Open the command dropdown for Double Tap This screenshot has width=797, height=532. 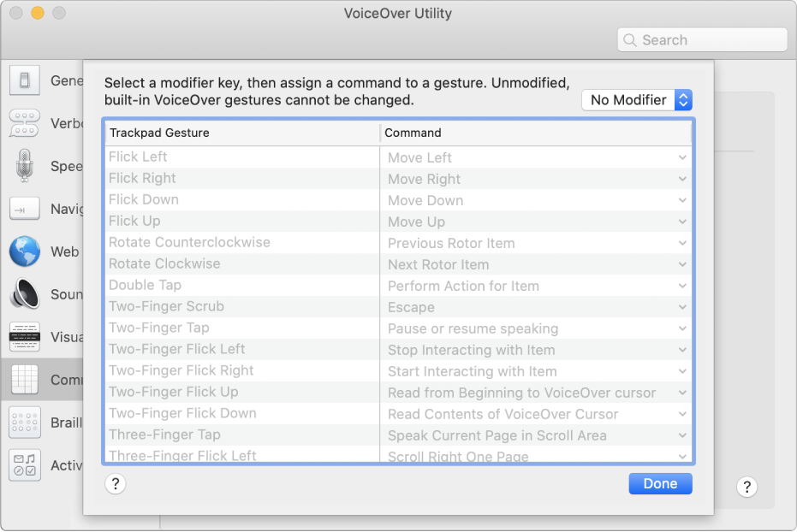pyautogui.click(x=682, y=285)
